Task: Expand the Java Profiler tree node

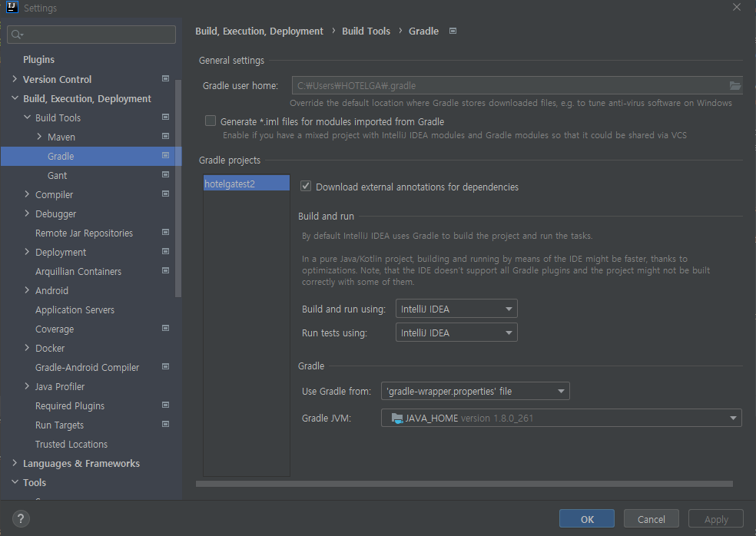Action: coord(27,386)
